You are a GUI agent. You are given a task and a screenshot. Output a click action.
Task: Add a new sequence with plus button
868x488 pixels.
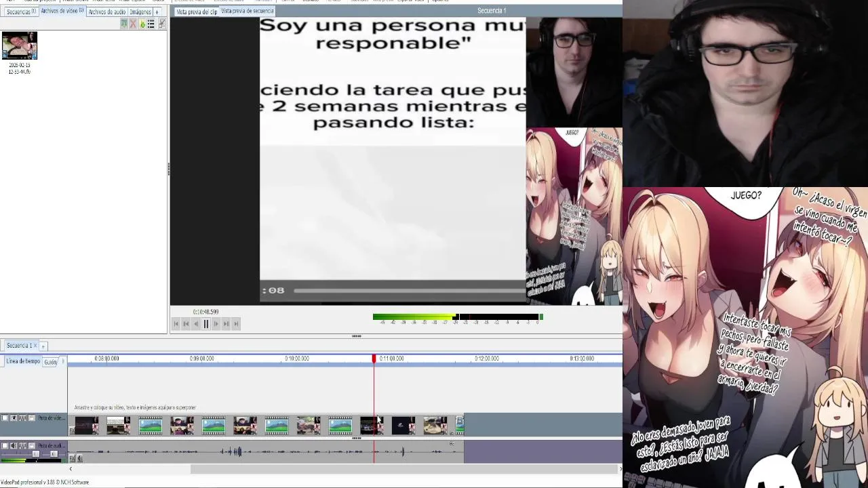click(43, 346)
